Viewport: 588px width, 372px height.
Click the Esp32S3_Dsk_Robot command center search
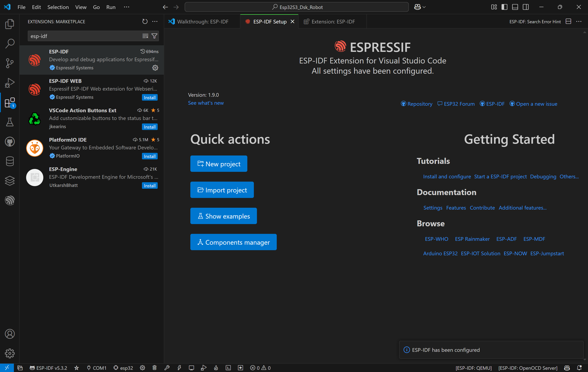[296, 7]
